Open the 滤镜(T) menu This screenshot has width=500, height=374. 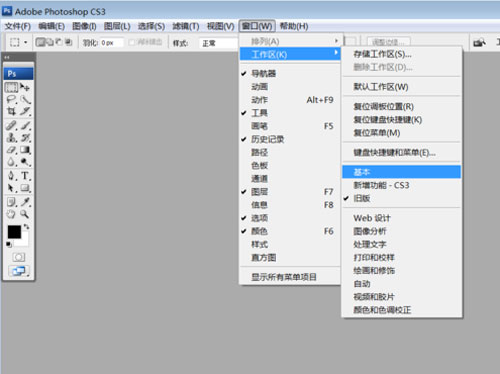click(x=185, y=26)
